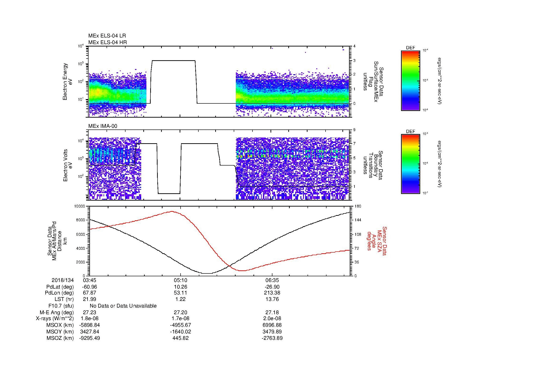
Task: Click the PdLon value 53.11
Action: pos(180,293)
